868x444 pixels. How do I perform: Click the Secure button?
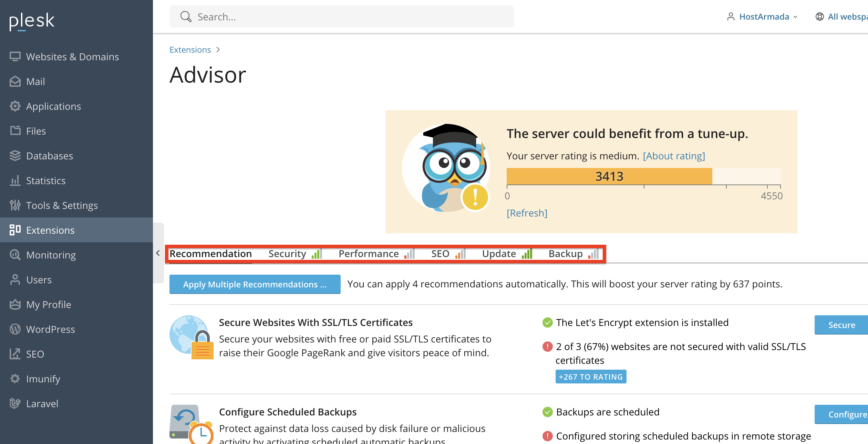[841, 325]
